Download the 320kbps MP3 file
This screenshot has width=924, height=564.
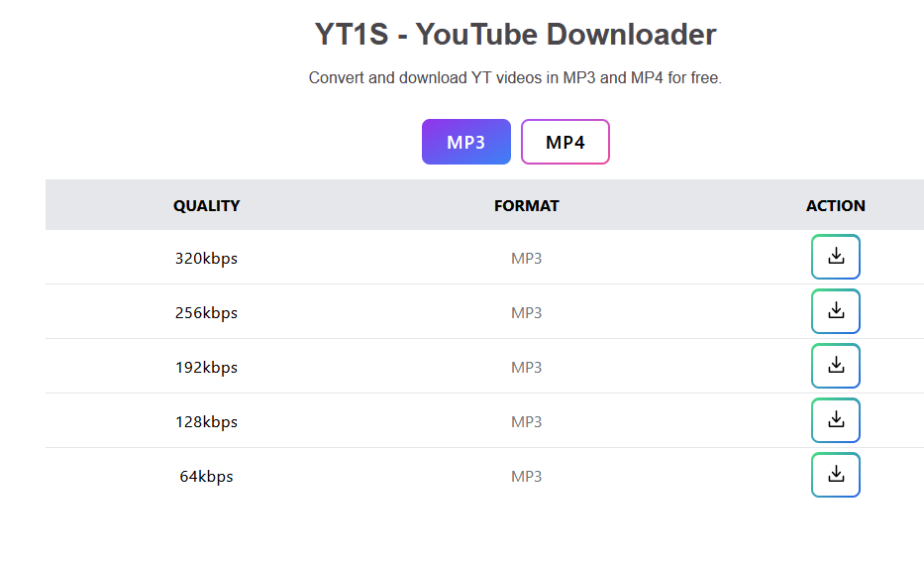(x=836, y=257)
